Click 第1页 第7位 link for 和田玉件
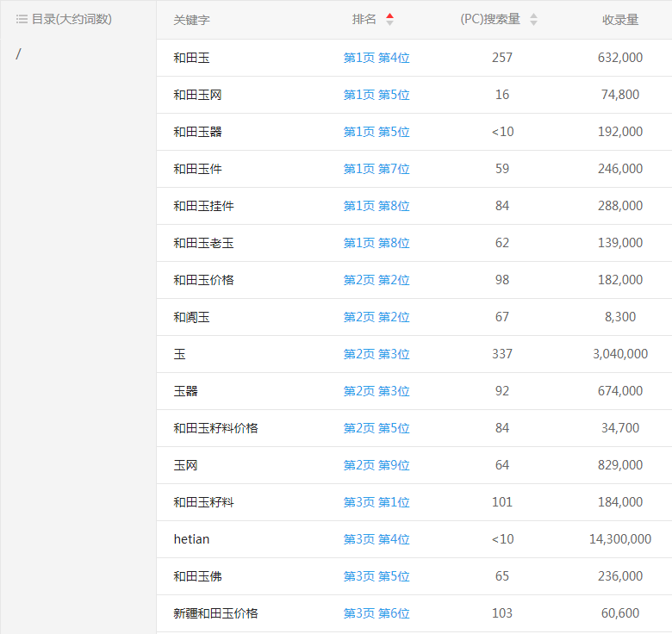This screenshot has width=672, height=634. pyautogui.click(x=376, y=169)
